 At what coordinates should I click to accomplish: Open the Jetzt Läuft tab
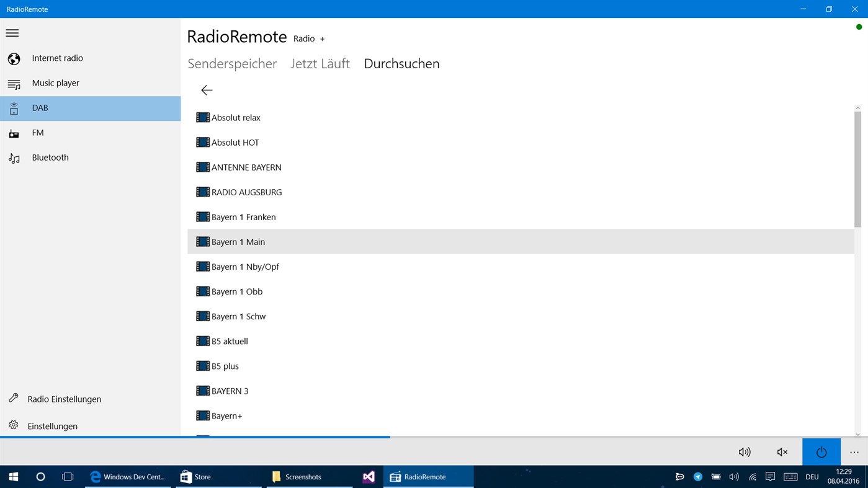tap(320, 63)
